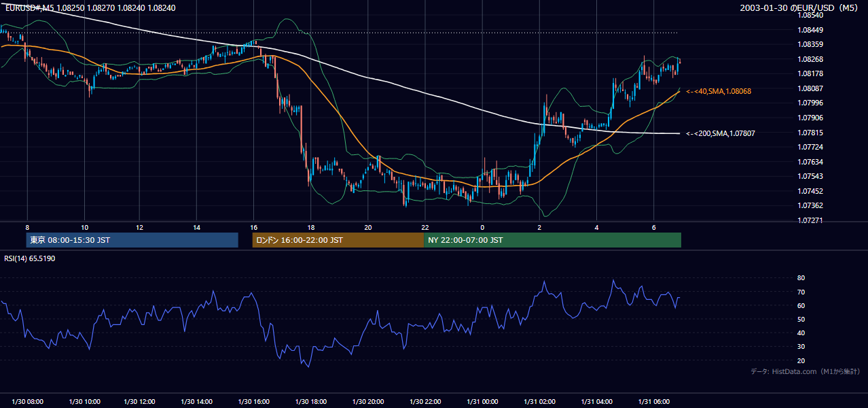Click price axis value 1.07724

812,147
